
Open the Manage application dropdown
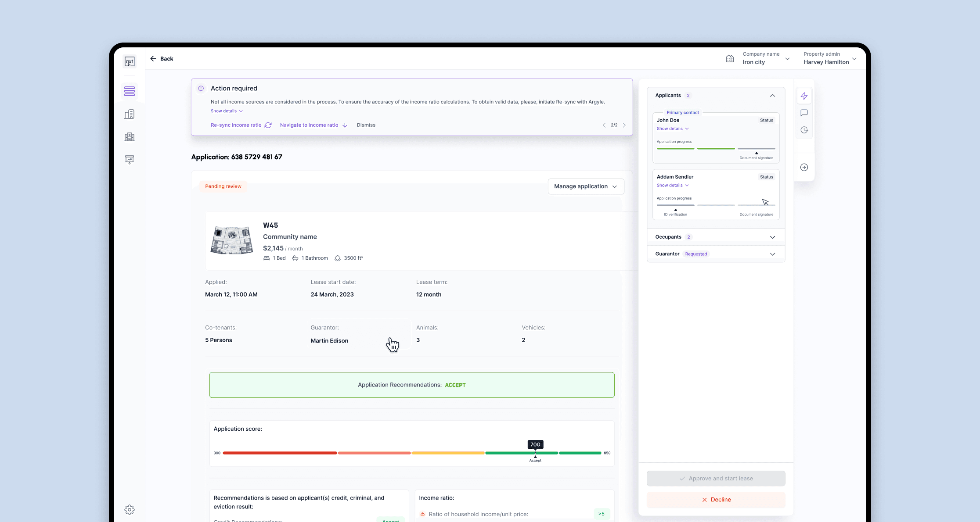tap(586, 186)
